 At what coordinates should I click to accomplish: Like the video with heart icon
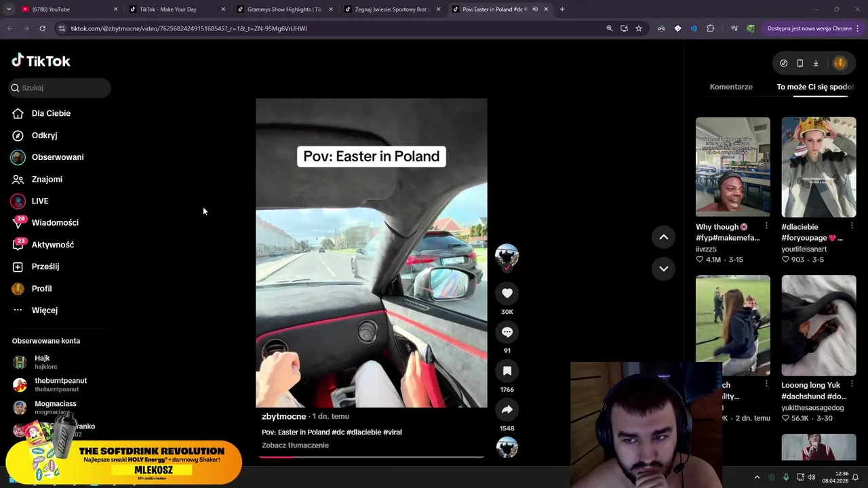click(507, 293)
